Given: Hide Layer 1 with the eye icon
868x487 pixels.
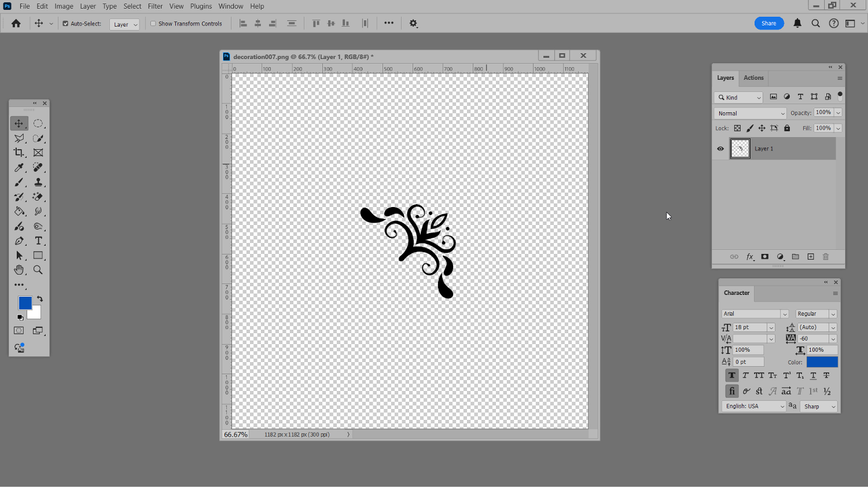Looking at the screenshot, I should 720,149.
